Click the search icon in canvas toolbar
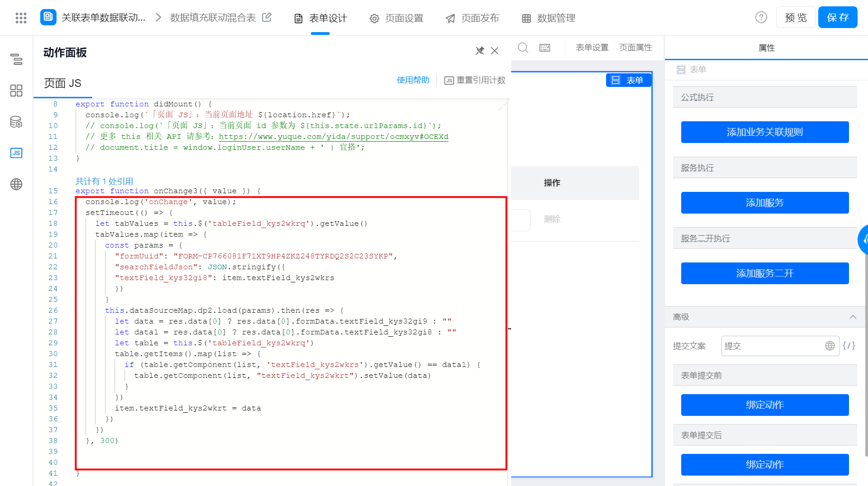The height and width of the screenshot is (486, 868). 523,48
